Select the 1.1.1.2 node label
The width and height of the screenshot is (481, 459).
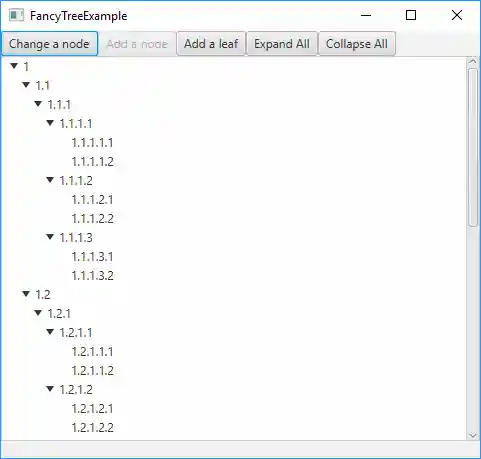pos(76,181)
